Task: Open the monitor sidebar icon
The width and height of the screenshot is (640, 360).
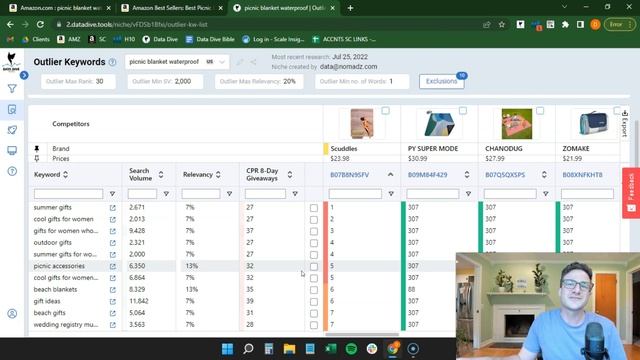Action: pos(12,151)
